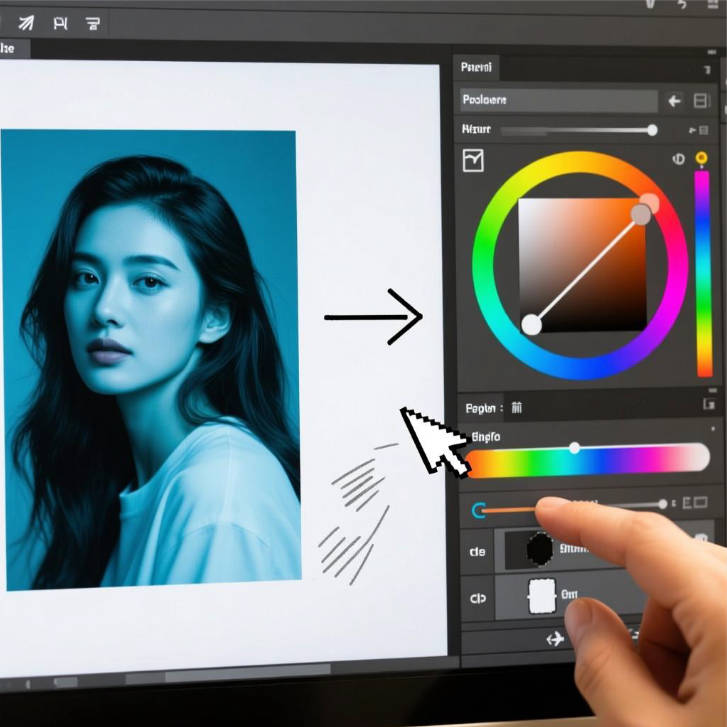Screen dimensions: 727x727
Task: Toggle visibility of the white mask layer
Action: [x=477, y=598]
